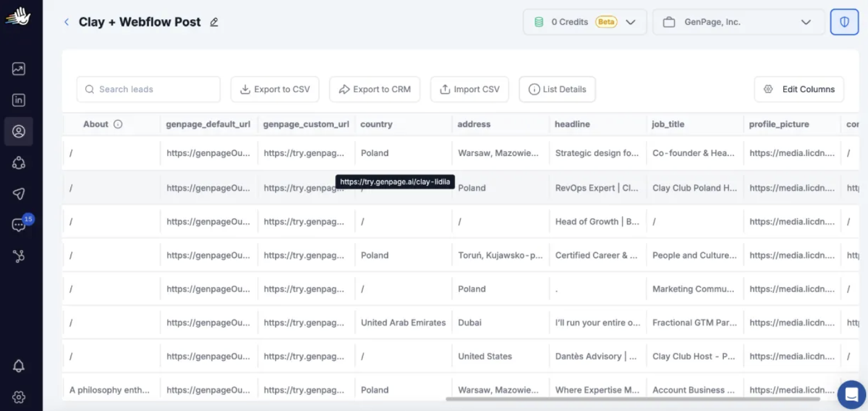Click 'A philosophy enth...' About cell

109,390
